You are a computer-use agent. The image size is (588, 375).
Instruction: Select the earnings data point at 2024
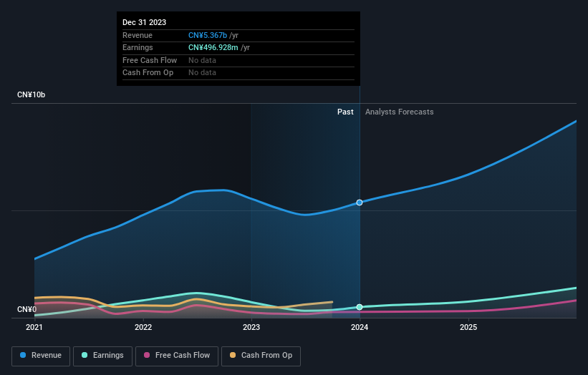pos(360,307)
